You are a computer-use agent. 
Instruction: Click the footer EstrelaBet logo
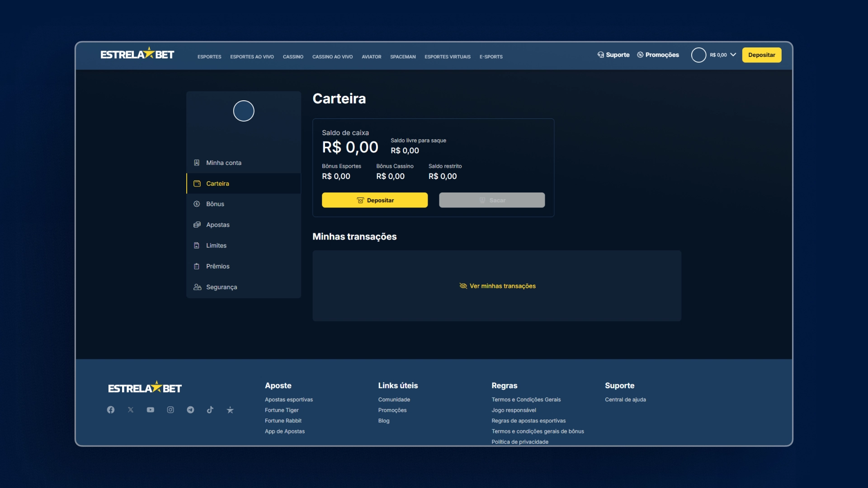pyautogui.click(x=145, y=387)
